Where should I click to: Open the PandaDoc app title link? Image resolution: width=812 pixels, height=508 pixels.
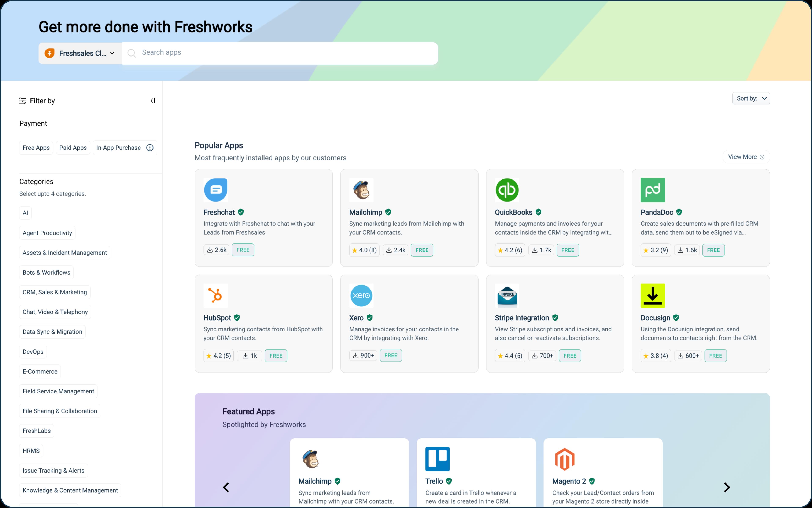click(657, 212)
